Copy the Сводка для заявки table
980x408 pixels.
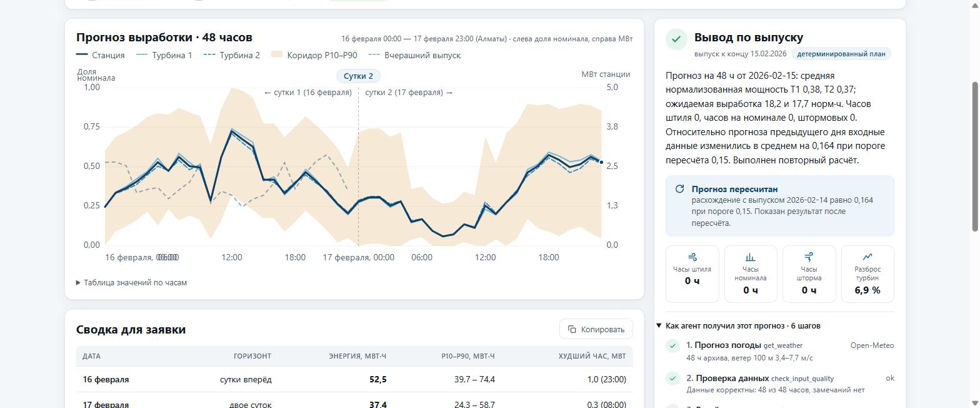596,329
